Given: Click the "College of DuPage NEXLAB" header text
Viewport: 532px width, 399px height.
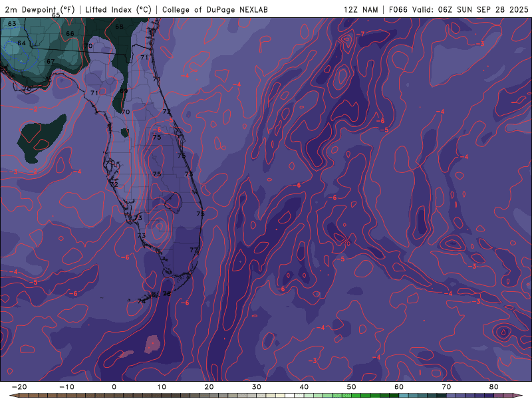Looking at the screenshot, I should [215, 9].
